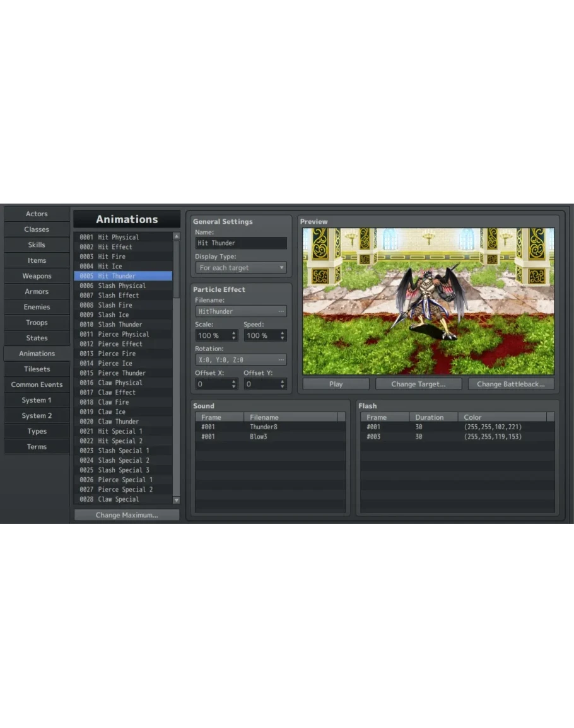Go to the Tilesets tab
Screen dimensions: 574x728
[37, 369]
